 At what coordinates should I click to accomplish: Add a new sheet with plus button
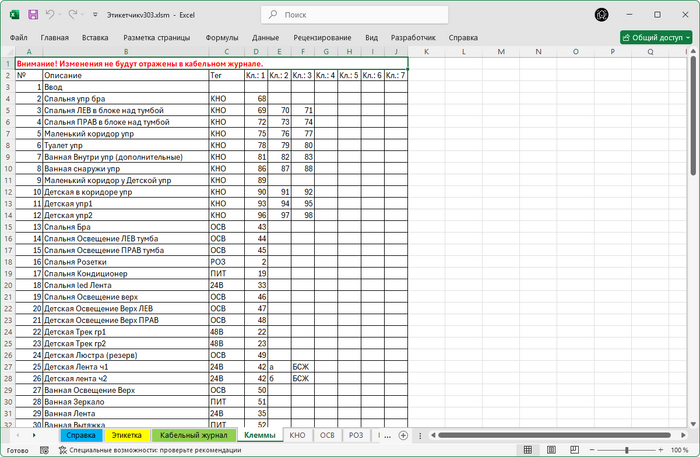tap(401, 436)
